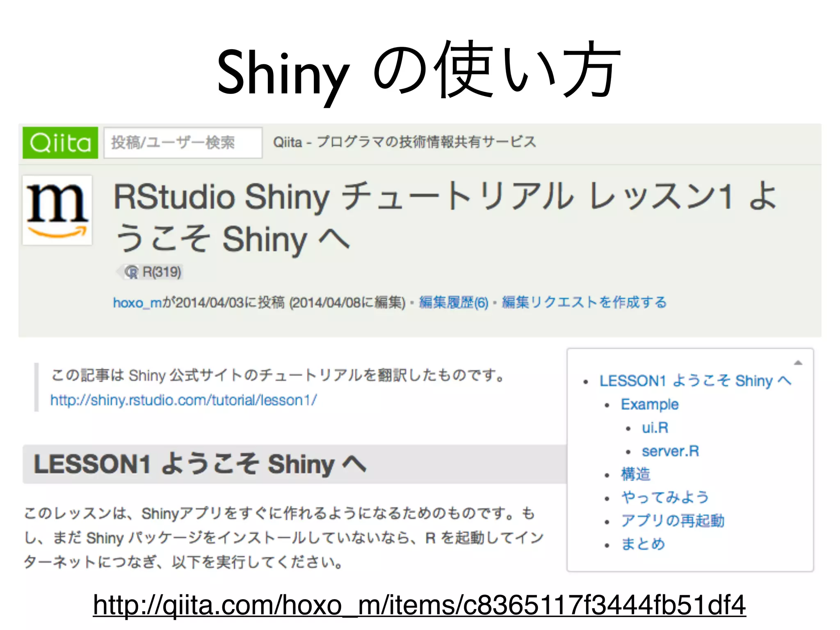Screen dimensions: 840x630
Task: Jump to LESSON1 ようこそ Shiny へ in contents
Action: 695,381
